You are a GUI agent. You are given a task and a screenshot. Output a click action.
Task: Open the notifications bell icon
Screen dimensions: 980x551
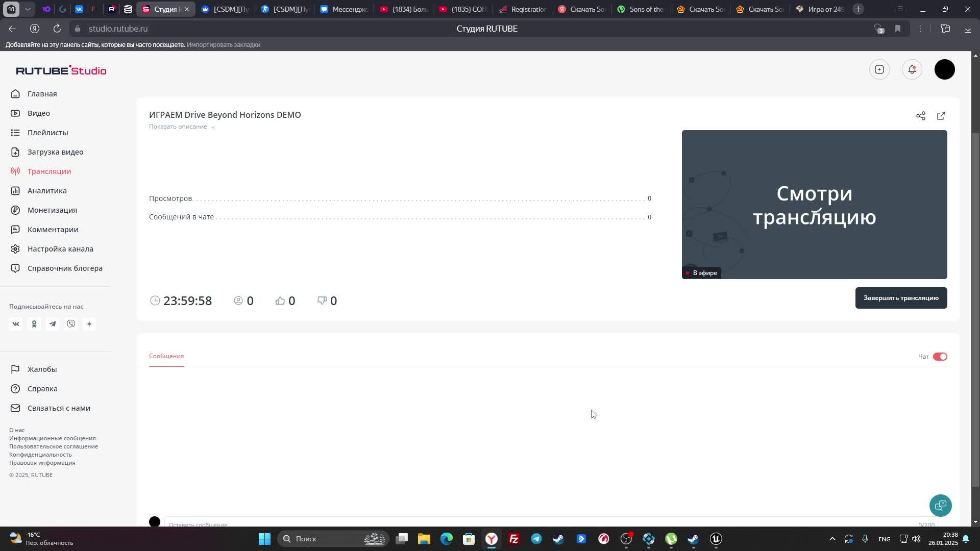click(912, 69)
